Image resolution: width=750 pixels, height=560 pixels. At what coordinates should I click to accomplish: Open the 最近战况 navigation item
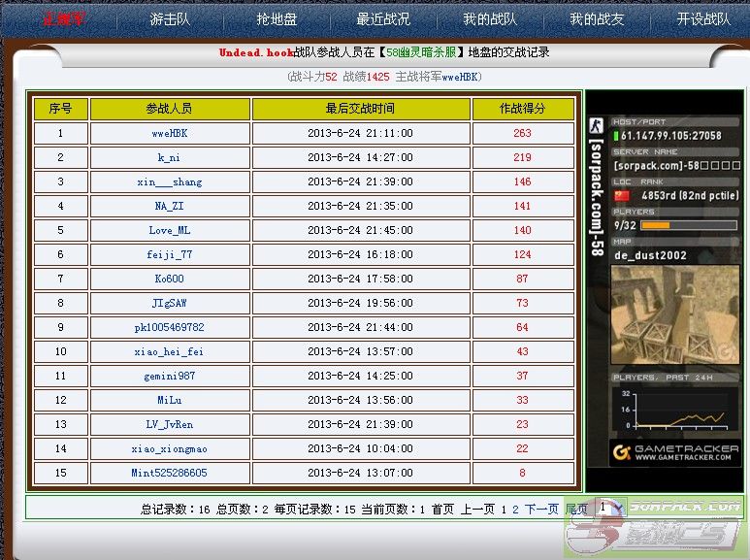[x=383, y=19]
